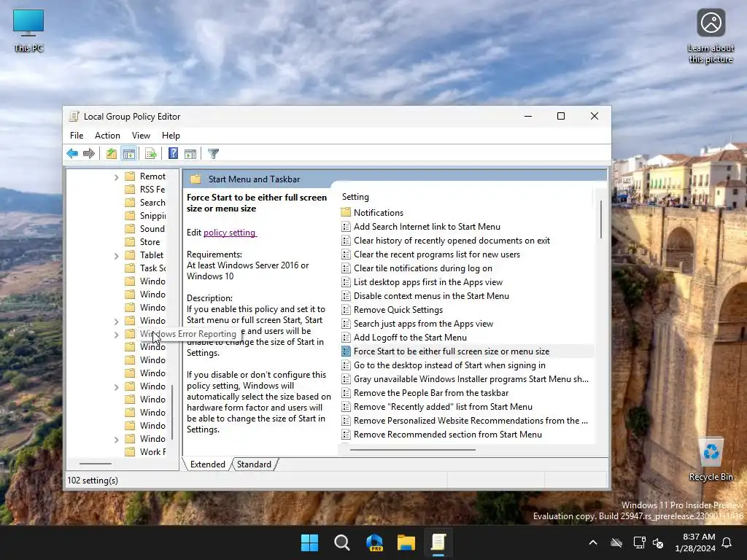
Task: Select the Task Sc folder in the tree
Action: (152, 268)
